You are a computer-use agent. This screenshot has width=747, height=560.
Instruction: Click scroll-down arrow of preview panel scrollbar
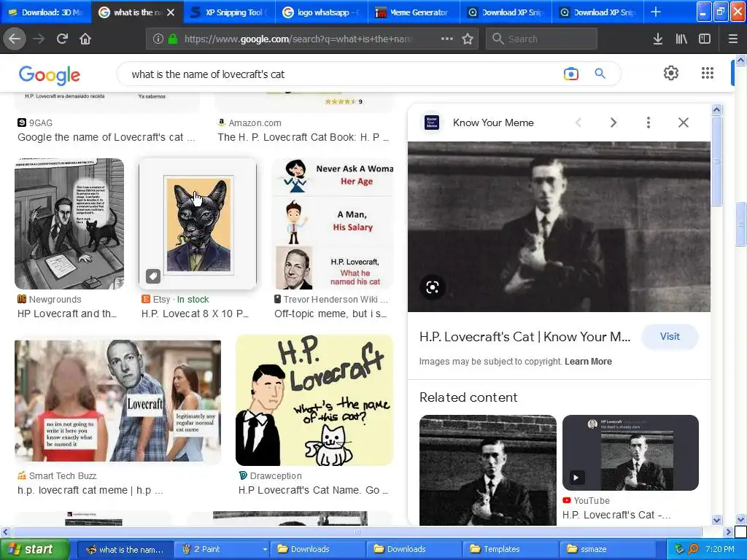pos(716,520)
